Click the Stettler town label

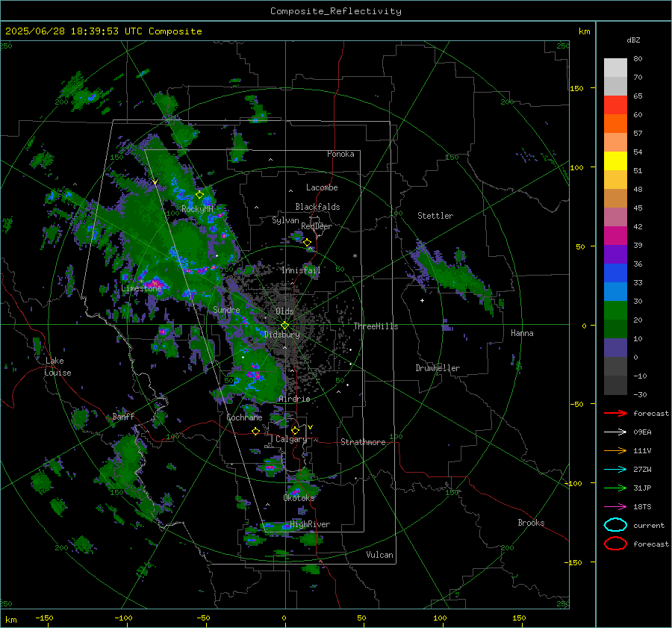point(435,216)
